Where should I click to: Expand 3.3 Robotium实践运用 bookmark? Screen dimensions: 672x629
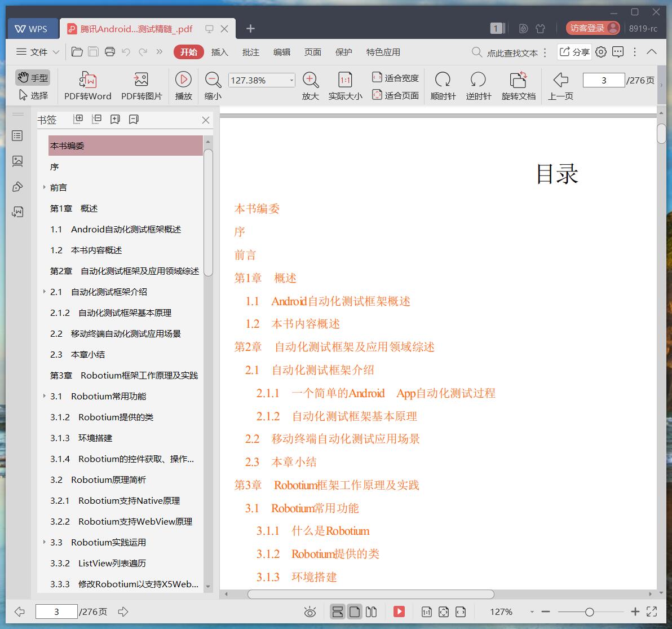[x=44, y=542]
